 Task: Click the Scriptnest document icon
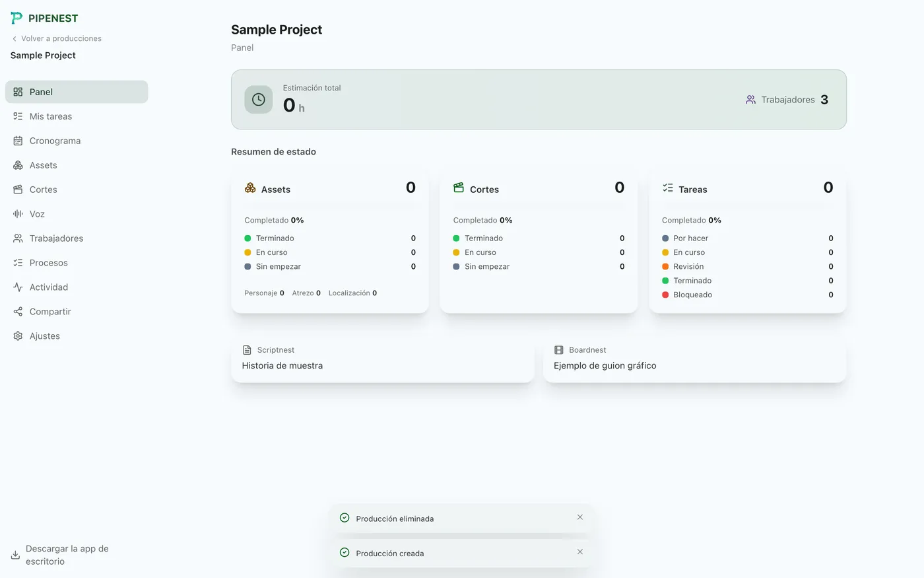pos(247,350)
